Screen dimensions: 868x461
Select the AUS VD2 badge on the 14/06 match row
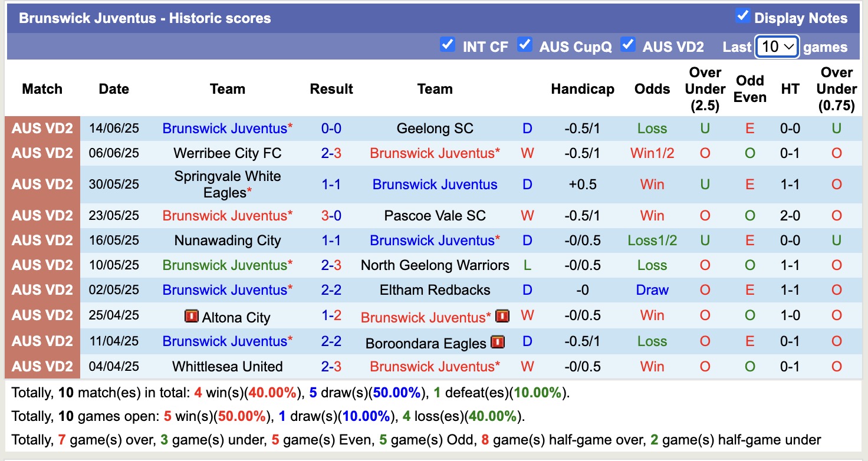coord(41,128)
